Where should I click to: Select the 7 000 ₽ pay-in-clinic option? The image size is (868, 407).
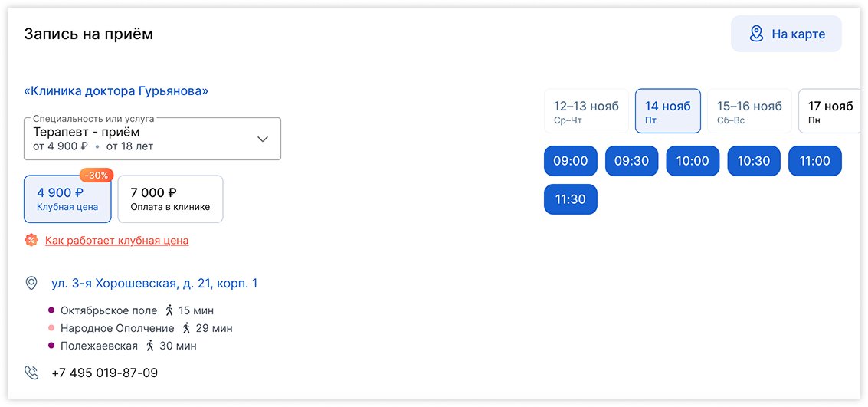pos(170,199)
